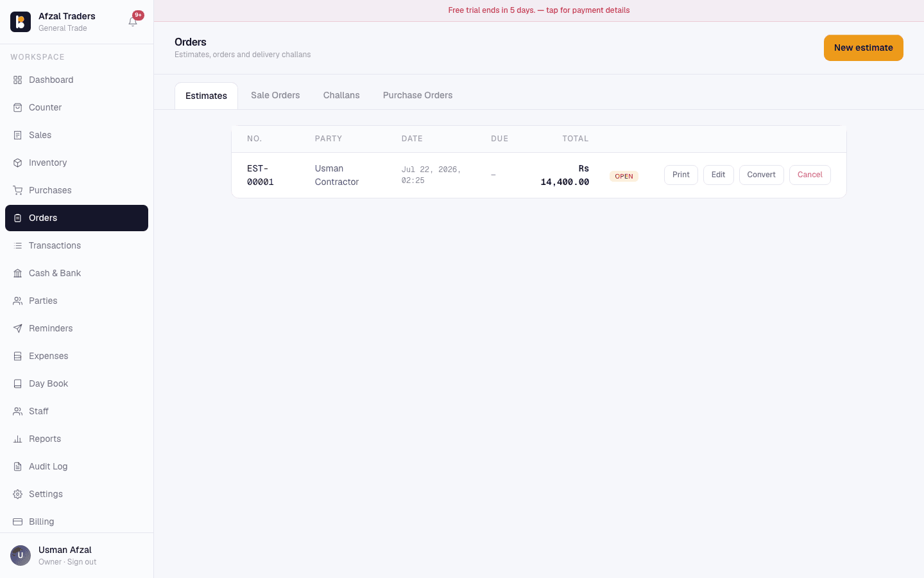Image resolution: width=924 pixels, height=578 pixels.
Task: Click the Afzal Traders business name
Action: (x=67, y=16)
